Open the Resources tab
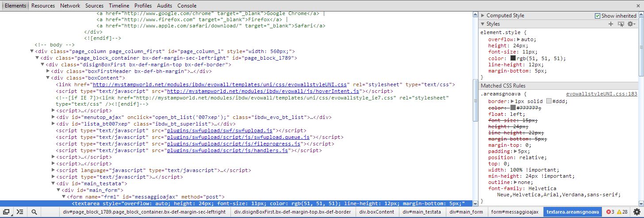This screenshot has height=218, width=644. 43,6
